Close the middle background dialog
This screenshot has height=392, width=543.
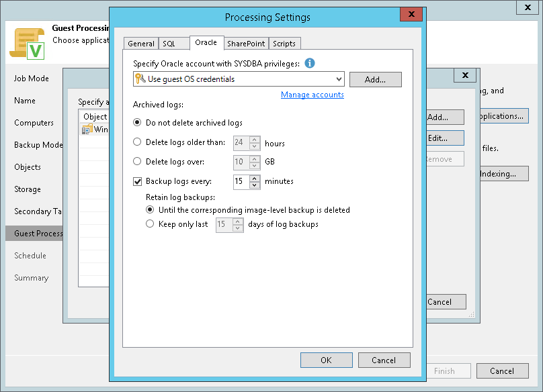point(465,75)
